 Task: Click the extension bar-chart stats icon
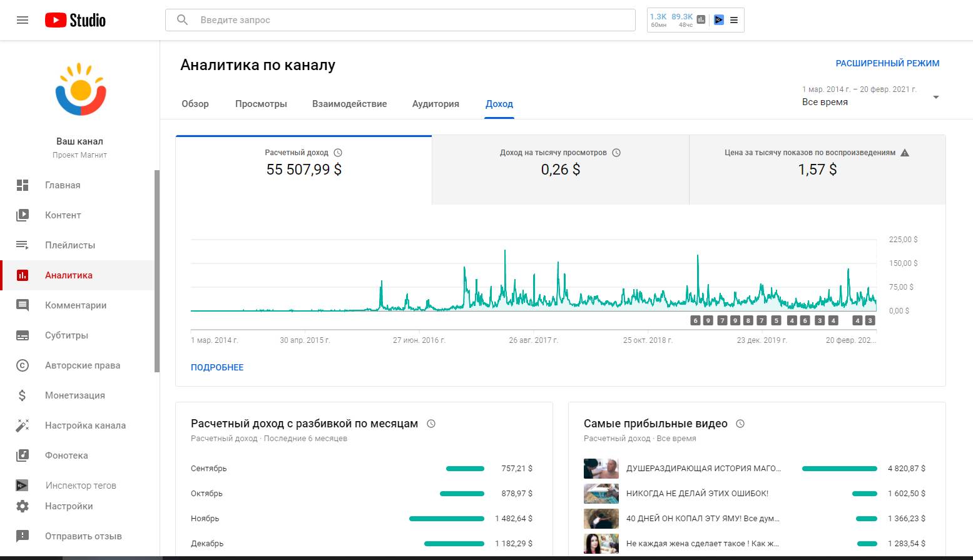[701, 20]
